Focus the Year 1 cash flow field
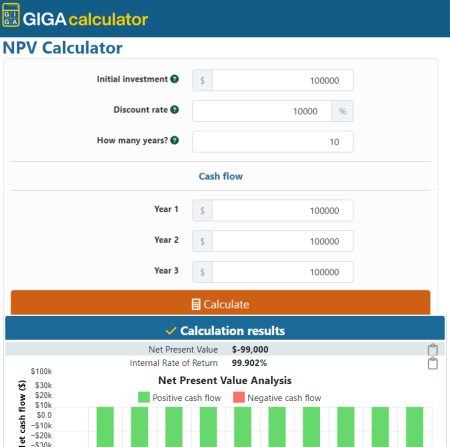Image resolution: width=450 pixels, height=447 pixels. click(x=283, y=210)
